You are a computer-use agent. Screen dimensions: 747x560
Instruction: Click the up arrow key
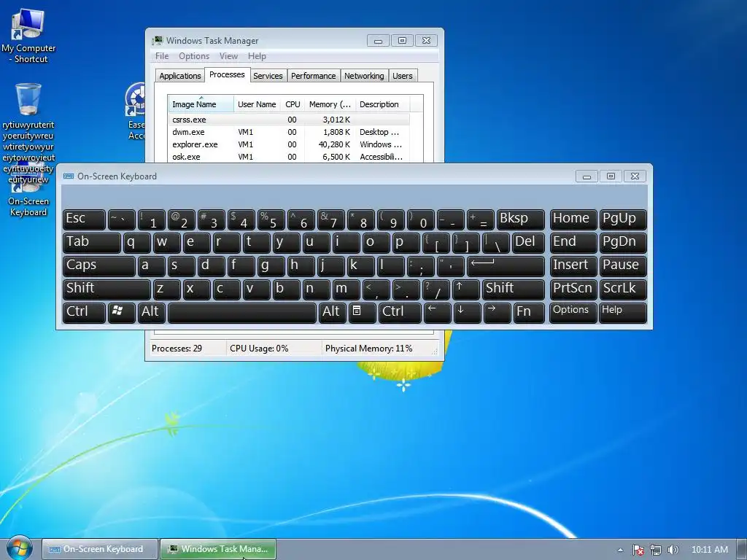pyautogui.click(x=465, y=289)
